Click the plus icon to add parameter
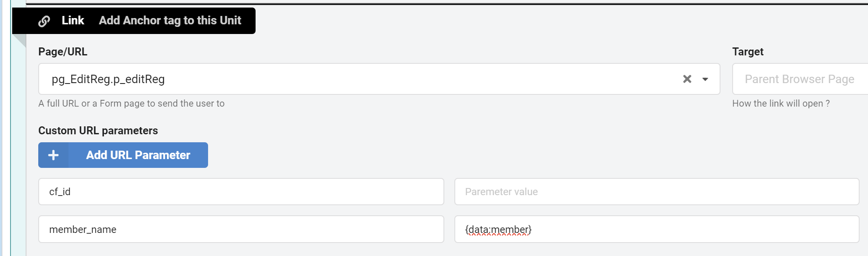This screenshot has height=256, width=868. pos(53,155)
